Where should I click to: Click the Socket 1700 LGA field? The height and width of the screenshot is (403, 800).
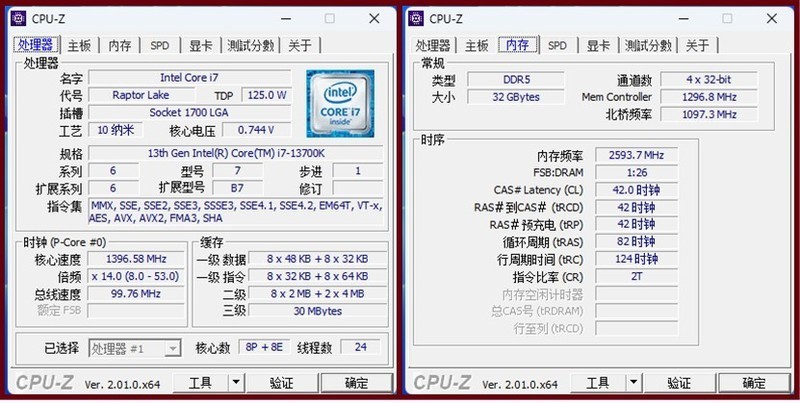coord(189,112)
